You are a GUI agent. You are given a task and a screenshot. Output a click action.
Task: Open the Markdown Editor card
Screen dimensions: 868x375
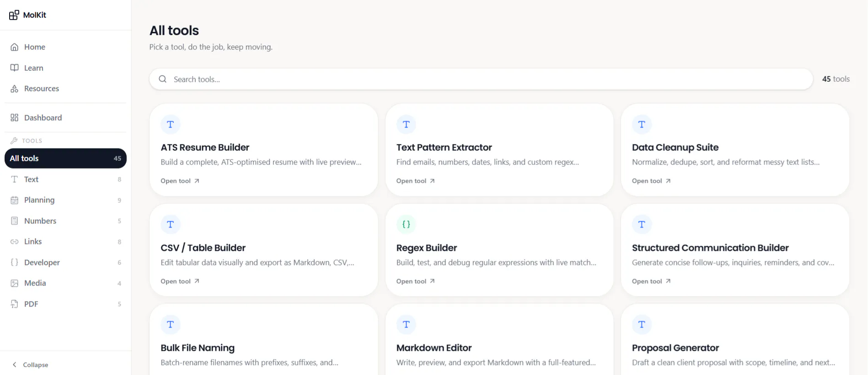coord(499,340)
